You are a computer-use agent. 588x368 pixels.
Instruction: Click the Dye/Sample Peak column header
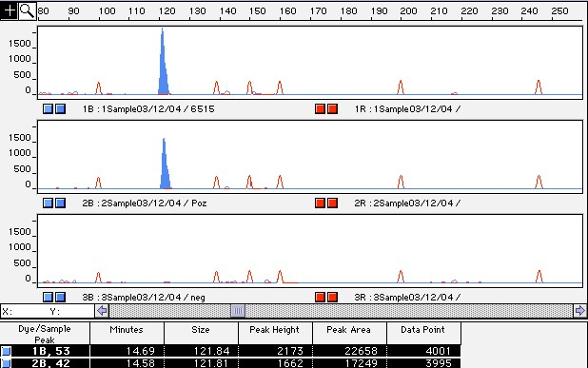pyautogui.click(x=45, y=334)
